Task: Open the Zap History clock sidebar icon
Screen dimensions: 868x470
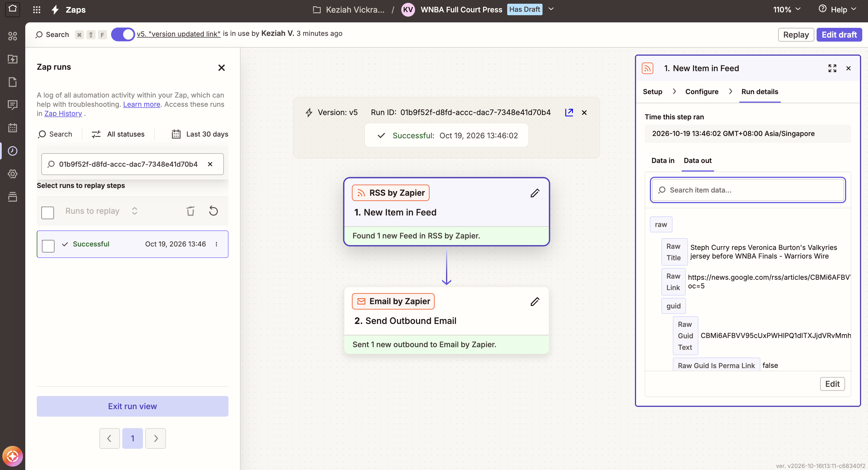Action: (12, 151)
